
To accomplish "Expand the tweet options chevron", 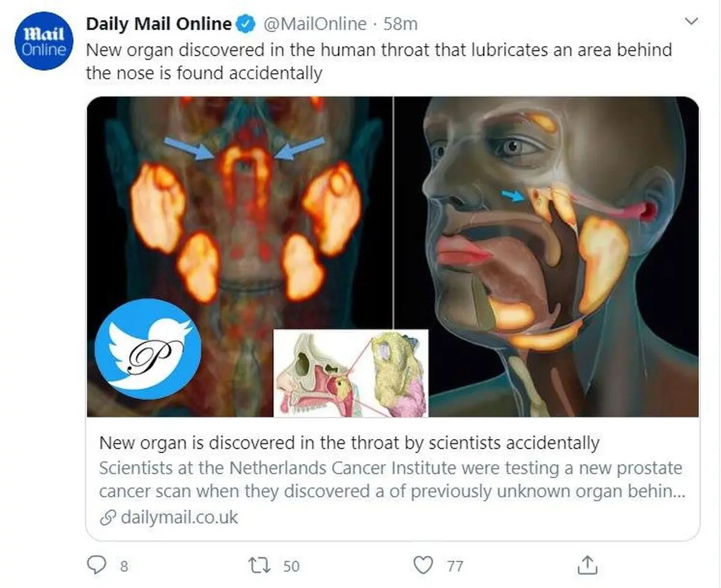I will click(692, 22).
